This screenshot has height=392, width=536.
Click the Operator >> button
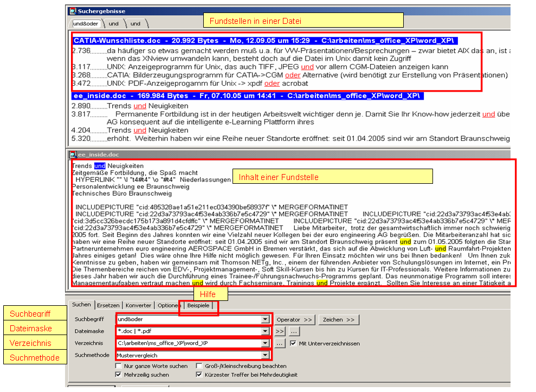294,319
